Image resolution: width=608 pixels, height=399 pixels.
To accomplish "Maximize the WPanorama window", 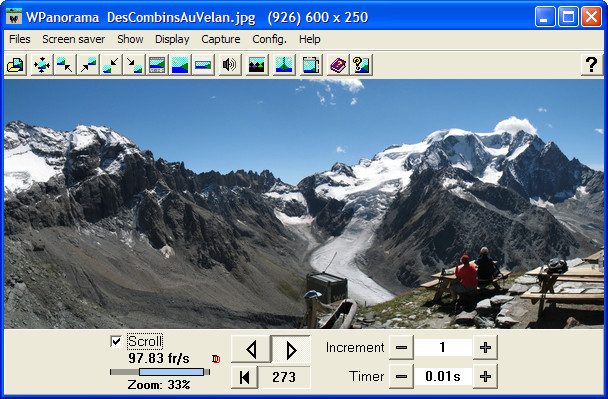I will [x=568, y=17].
